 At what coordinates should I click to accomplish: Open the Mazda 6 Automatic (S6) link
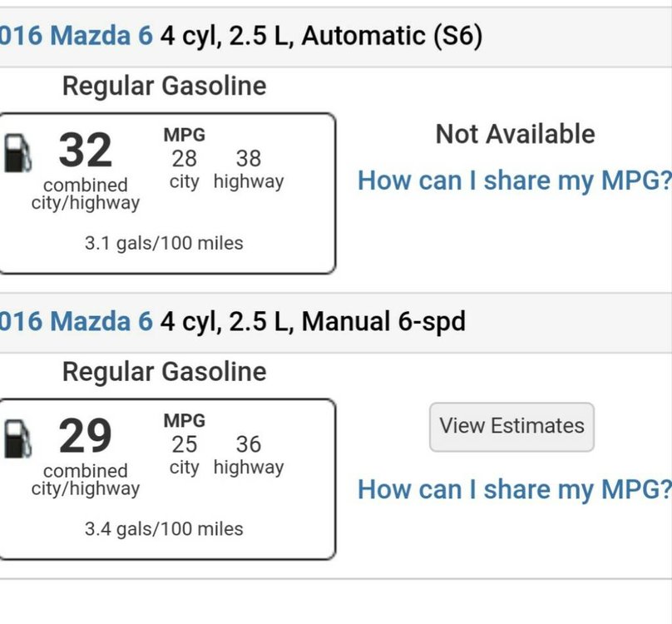pos(77,37)
